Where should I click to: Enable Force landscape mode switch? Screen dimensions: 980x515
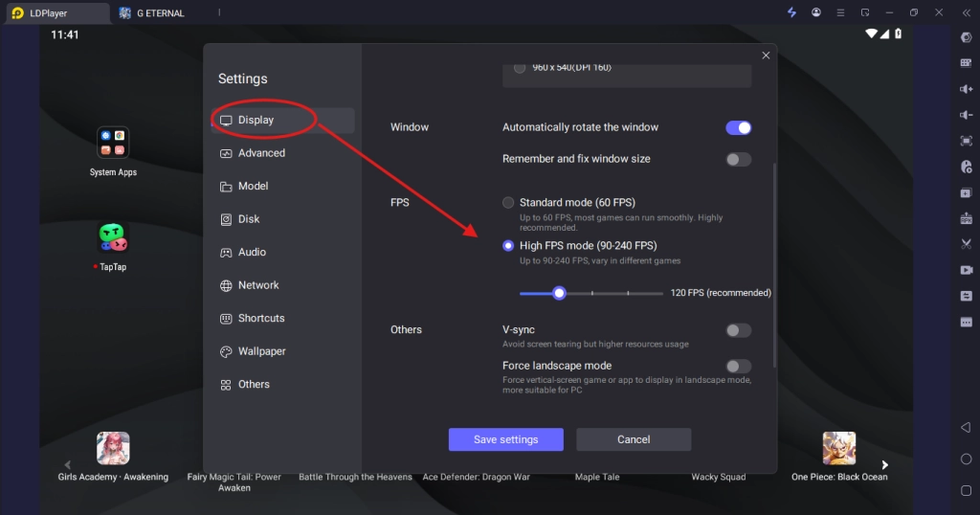(738, 366)
